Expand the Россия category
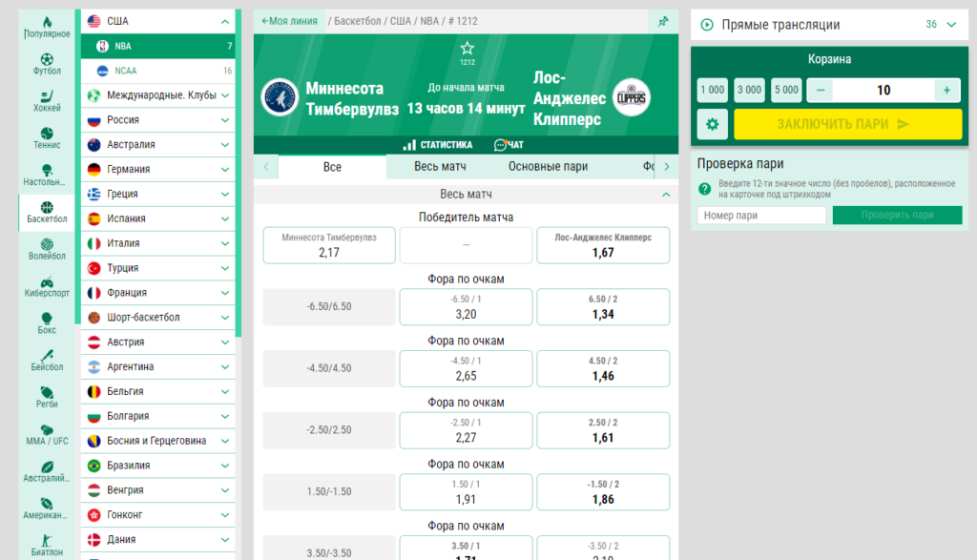 pyautogui.click(x=225, y=120)
